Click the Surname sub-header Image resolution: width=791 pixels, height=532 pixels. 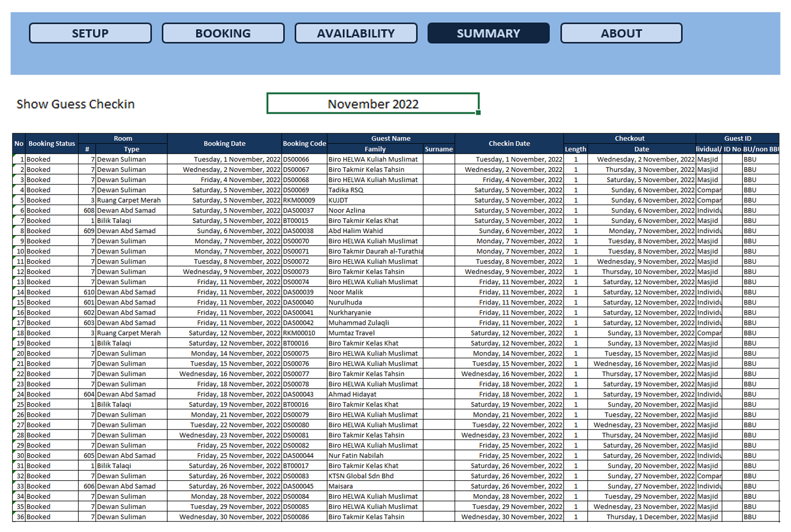coord(439,149)
